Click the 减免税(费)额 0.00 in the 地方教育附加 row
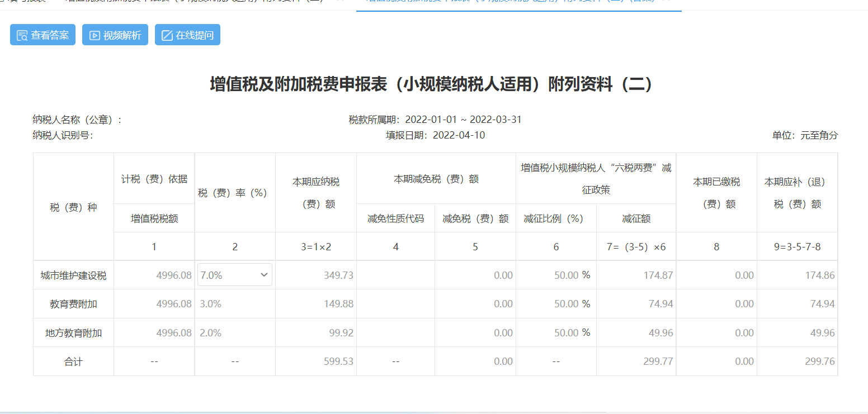Screen dimensions: 868x414 (x=503, y=333)
